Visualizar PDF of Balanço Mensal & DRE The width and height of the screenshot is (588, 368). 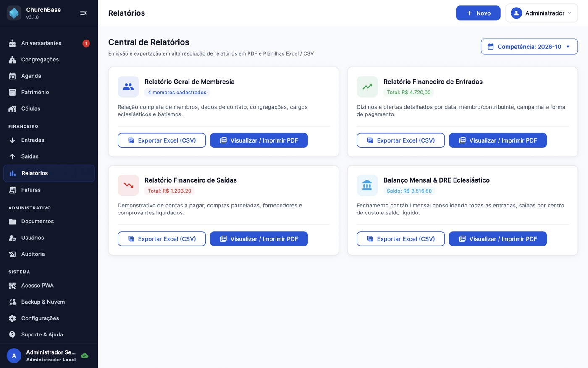pyautogui.click(x=498, y=239)
